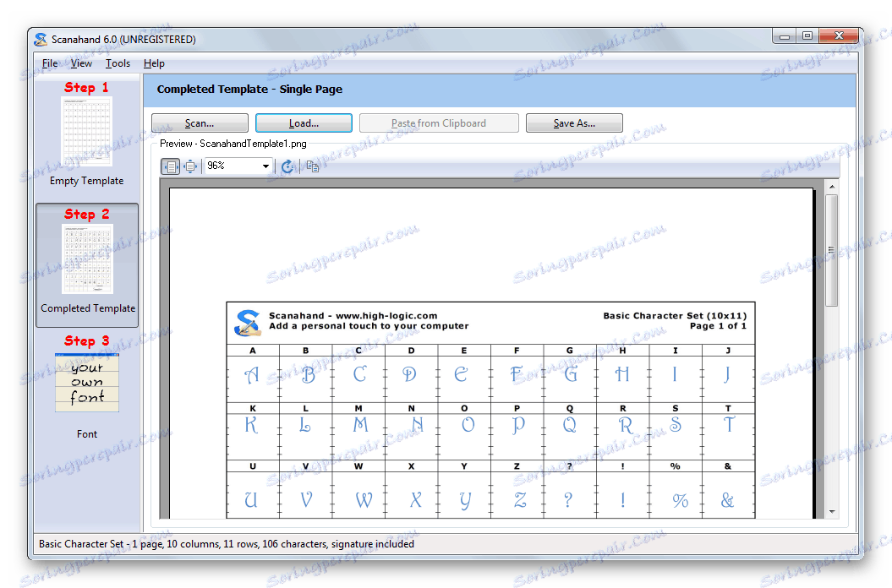
Task: Click Paste from Clipboard button
Action: pyautogui.click(x=439, y=122)
